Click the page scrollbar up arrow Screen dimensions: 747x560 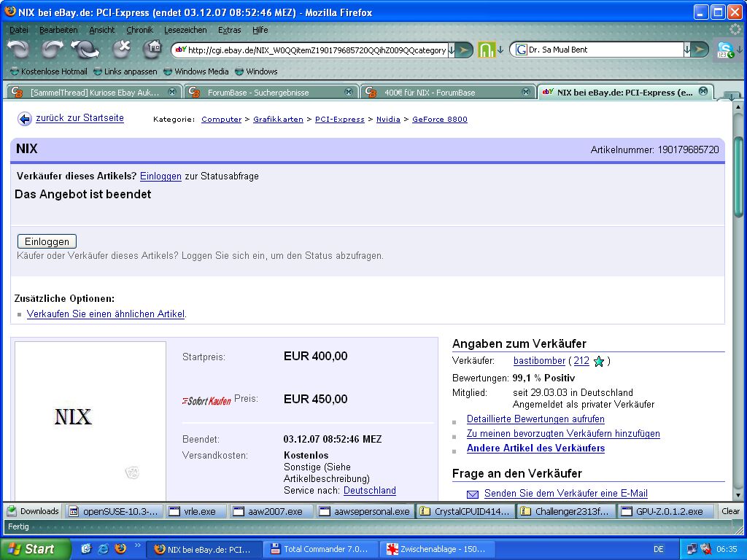click(738, 107)
